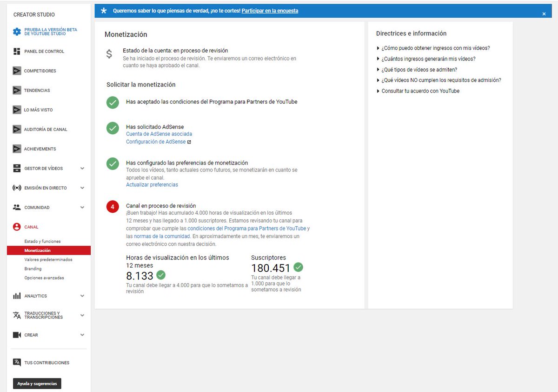
Task: Open Valores predeterminados submenu item
Action: coord(48,260)
